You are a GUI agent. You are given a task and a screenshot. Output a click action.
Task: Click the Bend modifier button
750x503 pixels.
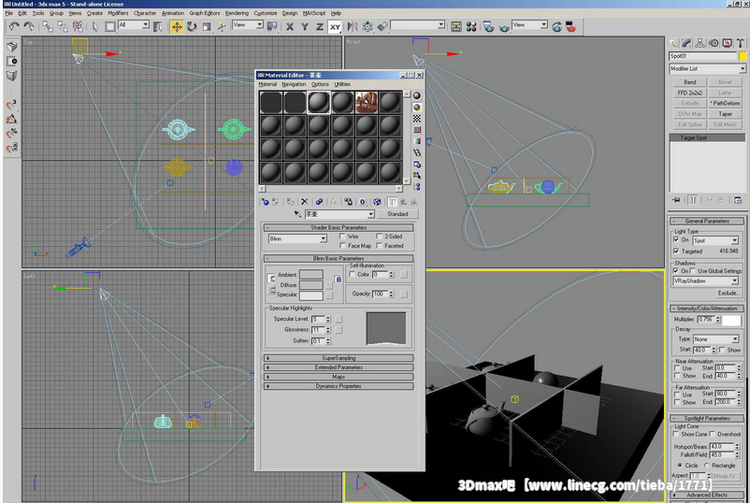690,82
